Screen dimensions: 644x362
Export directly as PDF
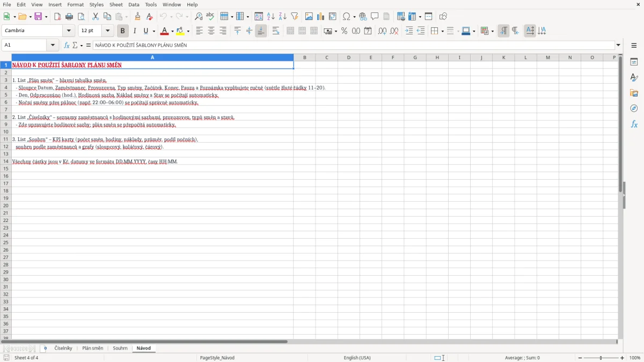pyautogui.click(x=57, y=17)
